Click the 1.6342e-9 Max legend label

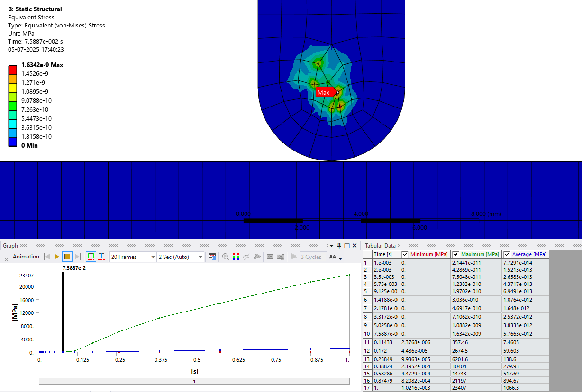click(42, 65)
